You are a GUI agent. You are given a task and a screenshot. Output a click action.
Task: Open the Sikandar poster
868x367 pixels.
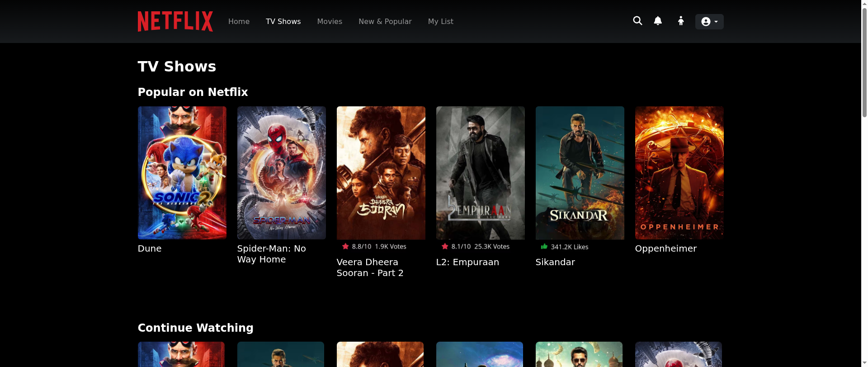coord(580,173)
